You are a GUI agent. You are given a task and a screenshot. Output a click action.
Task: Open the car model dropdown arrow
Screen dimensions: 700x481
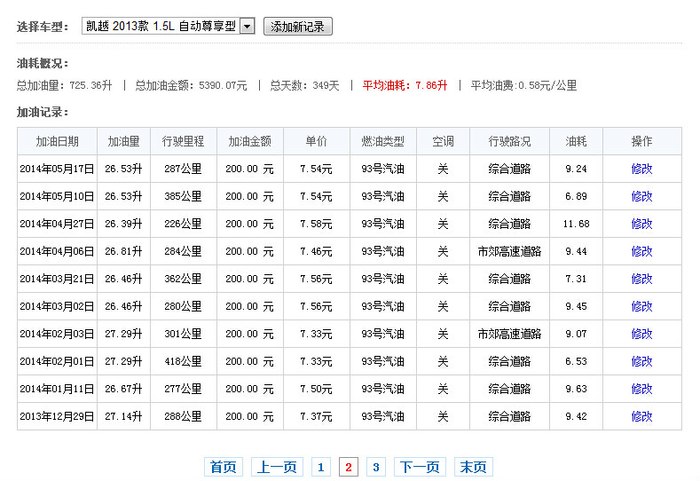coord(248,27)
